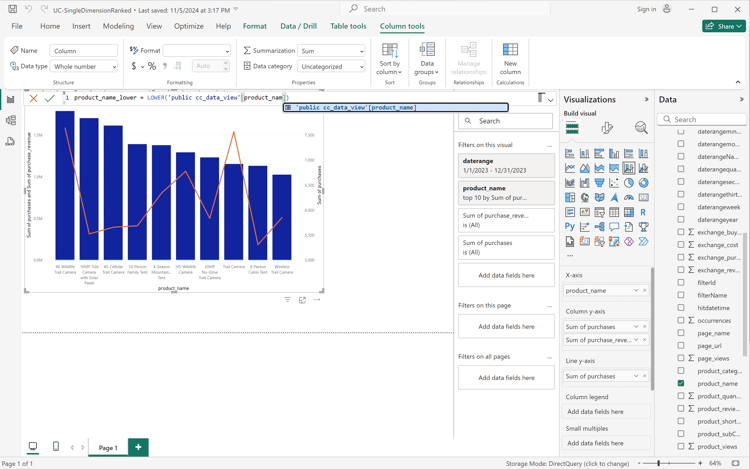Open Model view in the left sidebar

tap(11, 142)
